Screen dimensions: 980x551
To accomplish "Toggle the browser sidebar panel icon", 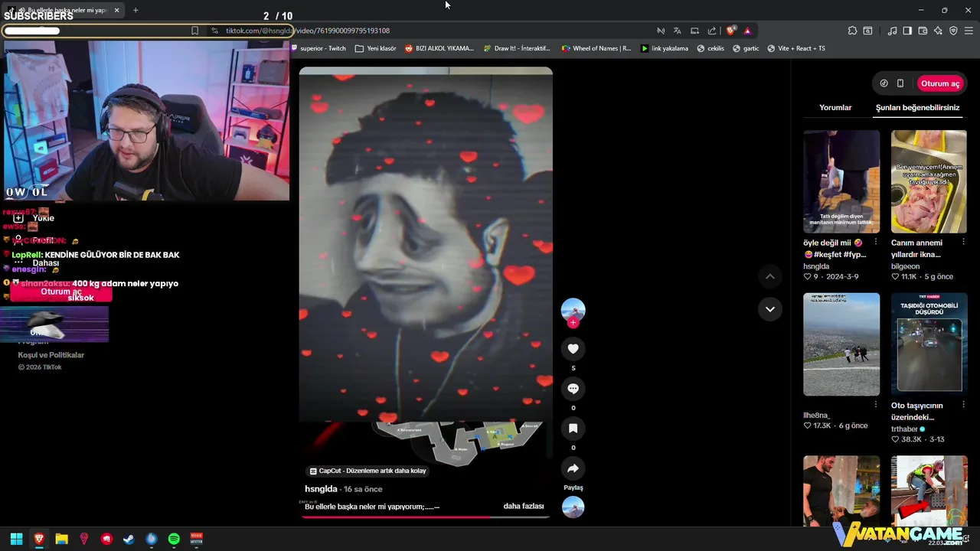I will 907,31.
